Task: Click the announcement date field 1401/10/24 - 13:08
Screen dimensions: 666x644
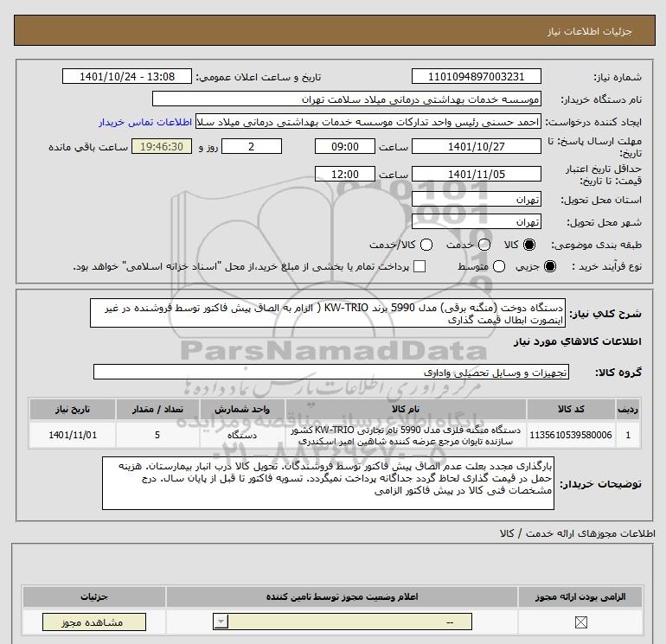Action: click(x=127, y=76)
